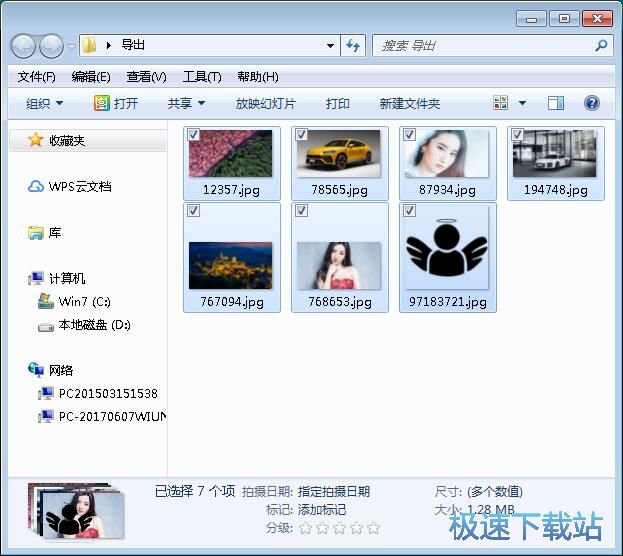Uncheck the 12357.jpg checkbox
The height and width of the screenshot is (556, 623).
(193, 135)
